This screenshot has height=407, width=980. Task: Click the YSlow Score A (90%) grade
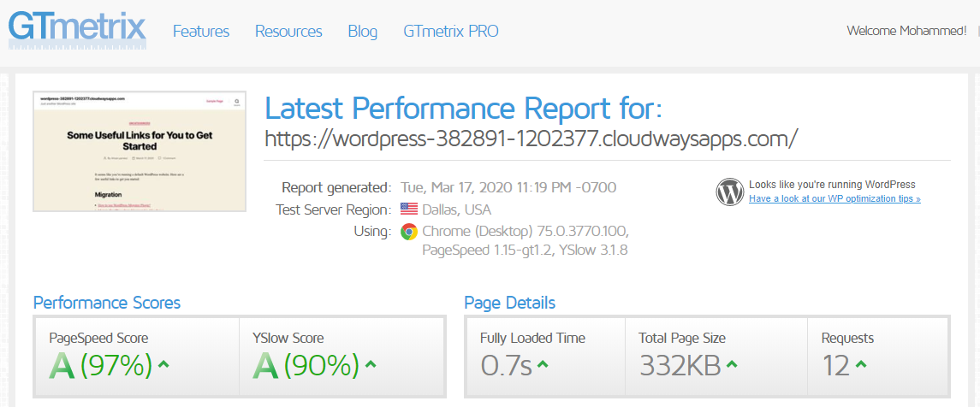pyautogui.click(x=306, y=367)
